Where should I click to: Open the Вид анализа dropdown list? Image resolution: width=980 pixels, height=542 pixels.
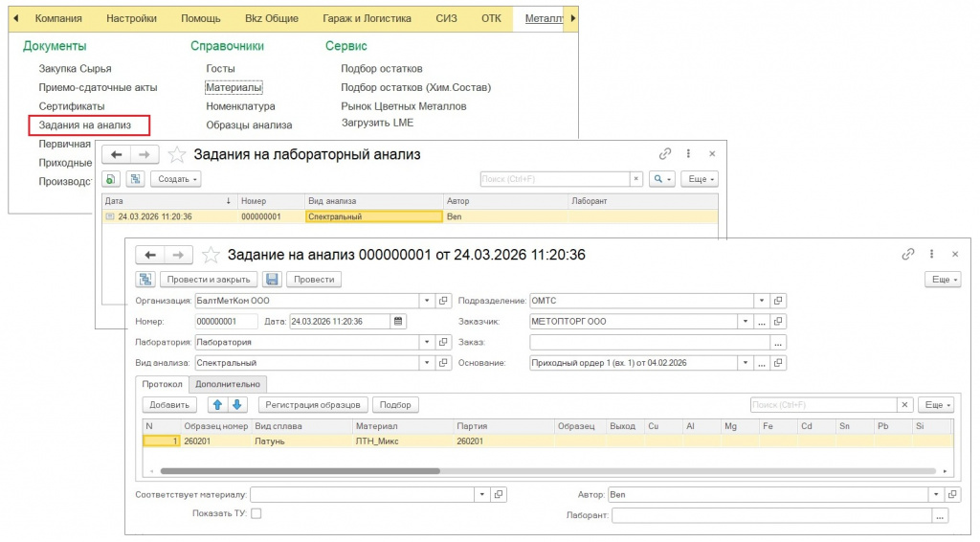coord(427,363)
